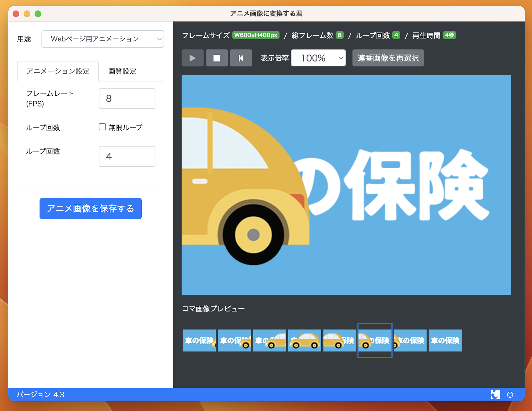Viewport: 532px width, 411px height.
Task: Click the large animation preview image
Action: pyautogui.click(x=346, y=185)
